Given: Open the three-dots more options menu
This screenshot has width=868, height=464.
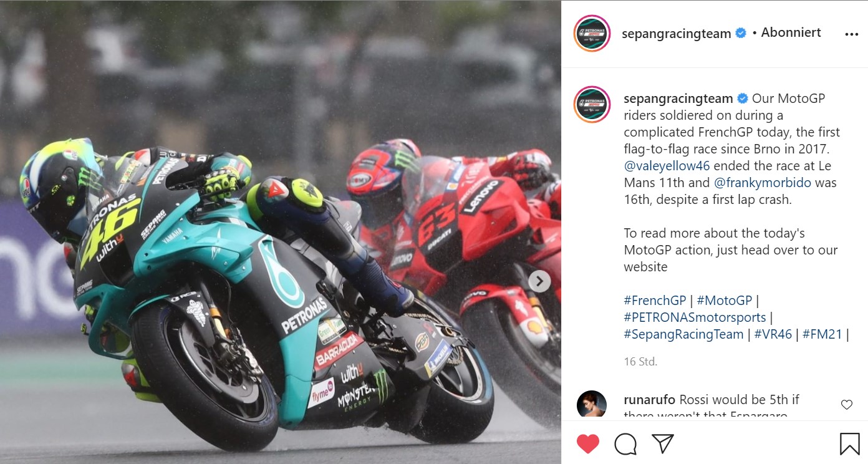Looking at the screenshot, I should click(x=851, y=34).
